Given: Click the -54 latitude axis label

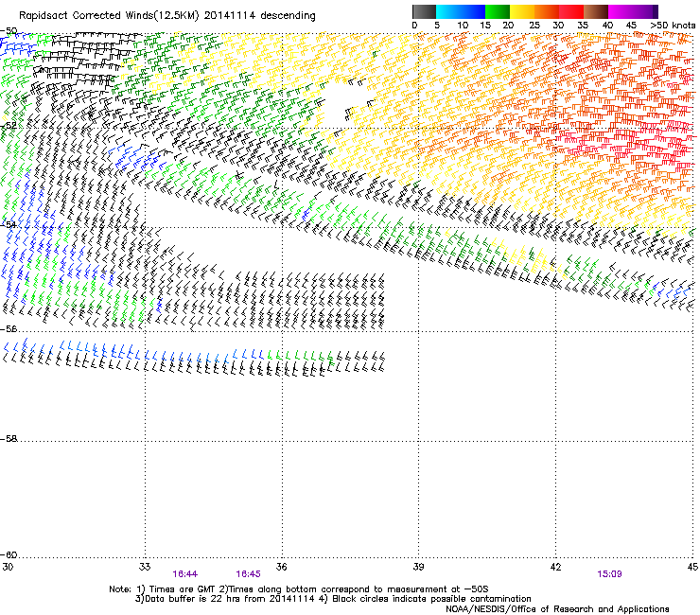Looking at the screenshot, I should click(9, 224).
